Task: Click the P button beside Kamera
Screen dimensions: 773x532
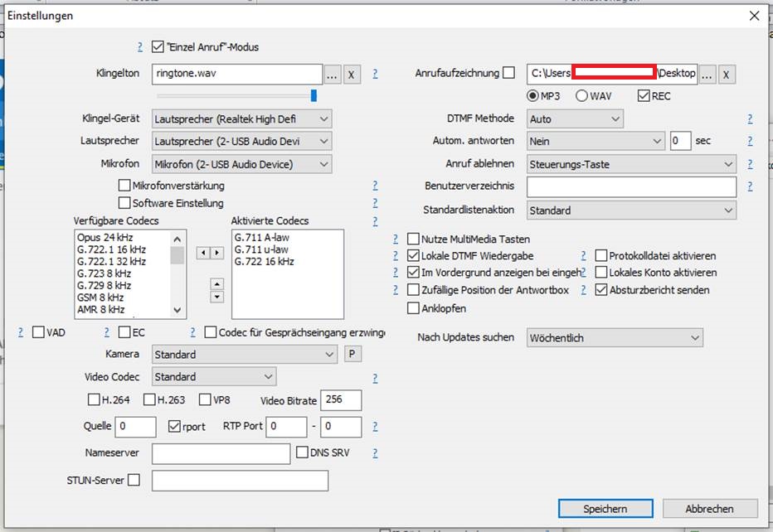Action: point(352,355)
